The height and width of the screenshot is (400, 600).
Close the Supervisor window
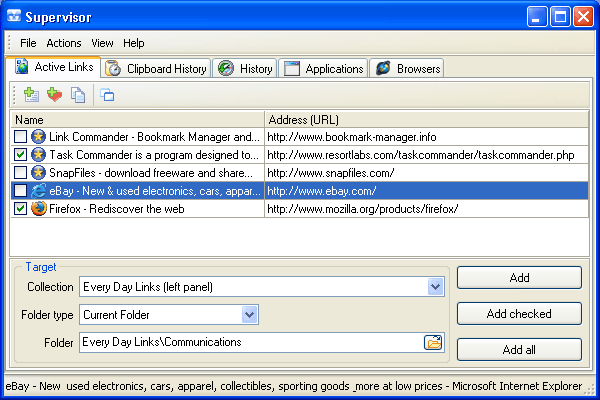click(x=583, y=16)
